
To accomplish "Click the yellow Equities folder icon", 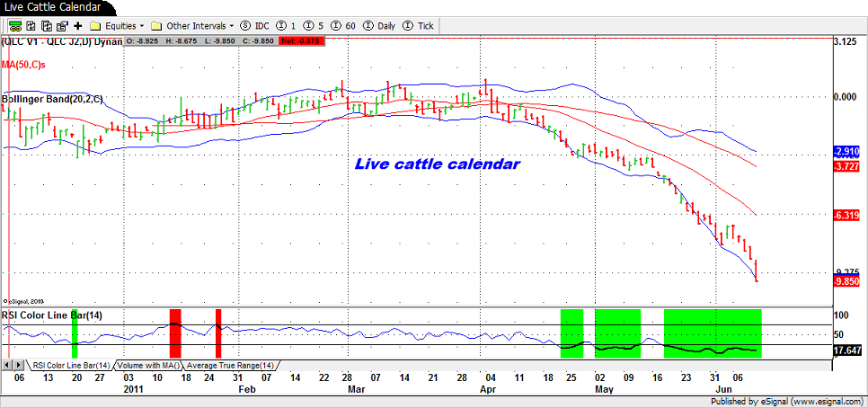I will pos(96,26).
